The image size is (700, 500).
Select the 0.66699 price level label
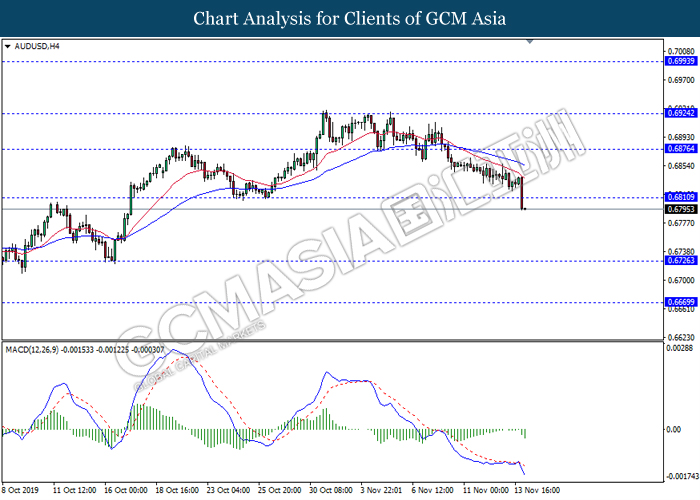coord(681,302)
